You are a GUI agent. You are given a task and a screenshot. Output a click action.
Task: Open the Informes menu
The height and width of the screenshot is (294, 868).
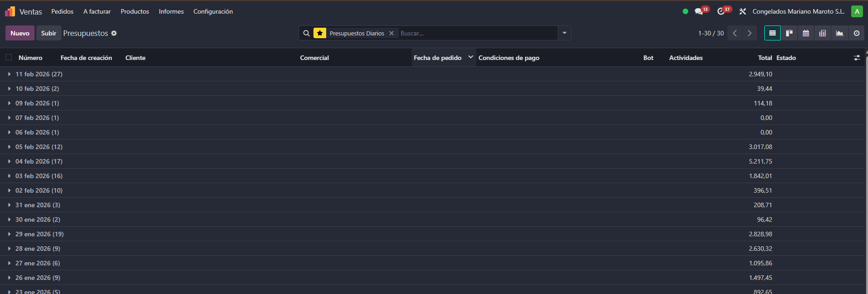pos(171,11)
